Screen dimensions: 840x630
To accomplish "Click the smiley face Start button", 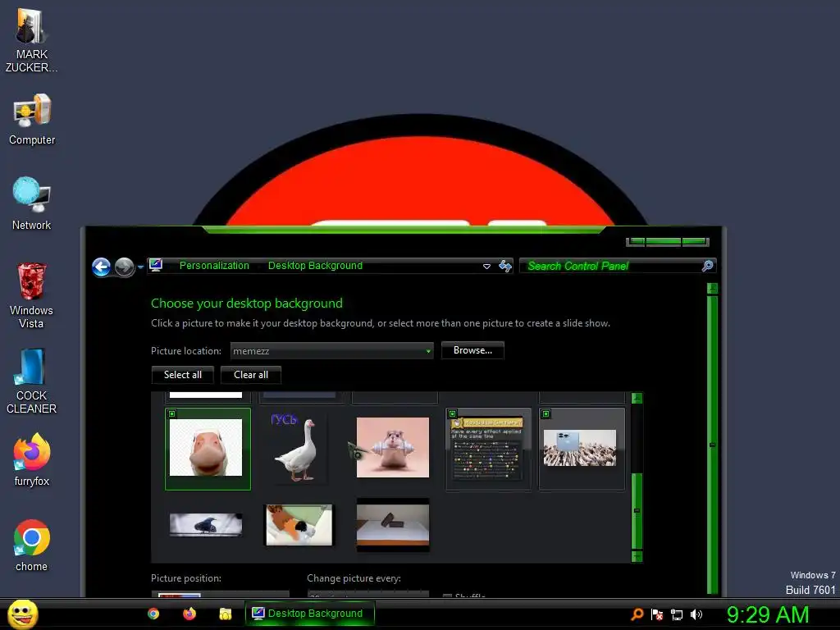I will point(22,614).
